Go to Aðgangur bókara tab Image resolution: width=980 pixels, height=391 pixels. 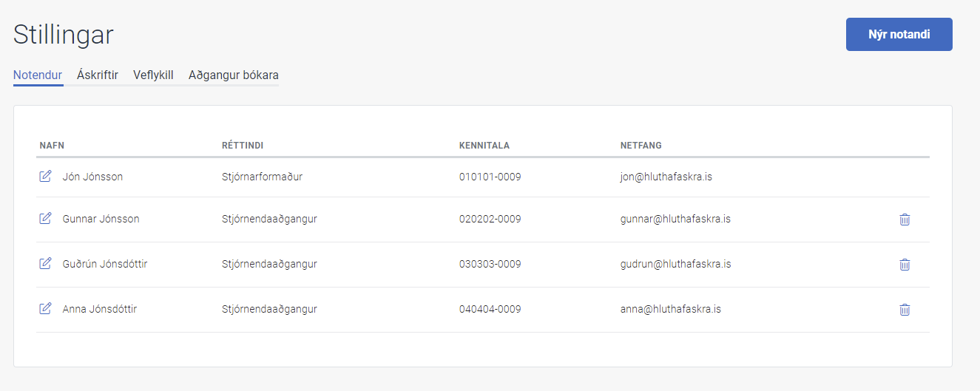tap(234, 75)
